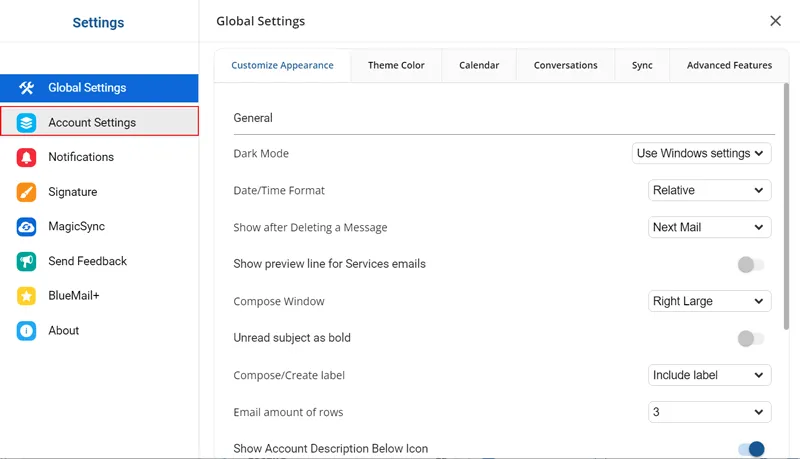800x459 pixels.
Task: Click the Notifications bell icon
Action: pyautogui.click(x=27, y=157)
